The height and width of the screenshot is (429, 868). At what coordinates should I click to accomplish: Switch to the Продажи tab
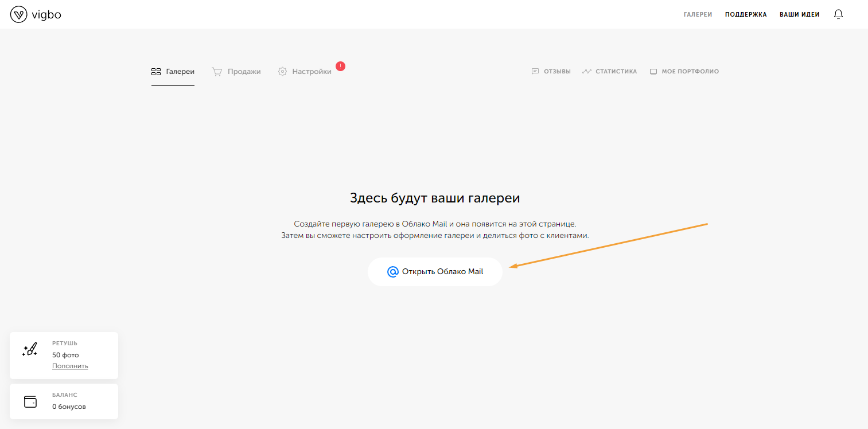236,72
